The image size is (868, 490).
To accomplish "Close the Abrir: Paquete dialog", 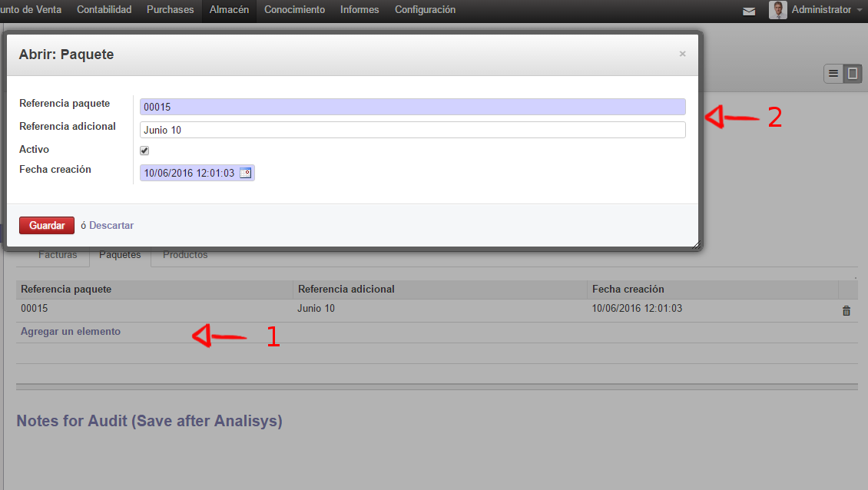I will [683, 54].
